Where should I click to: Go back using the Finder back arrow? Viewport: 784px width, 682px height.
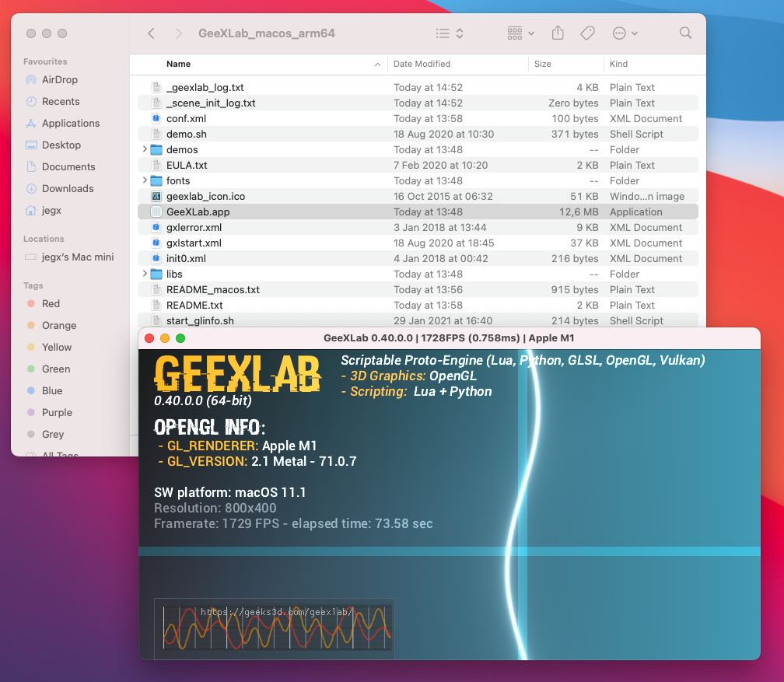pyautogui.click(x=151, y=33)
